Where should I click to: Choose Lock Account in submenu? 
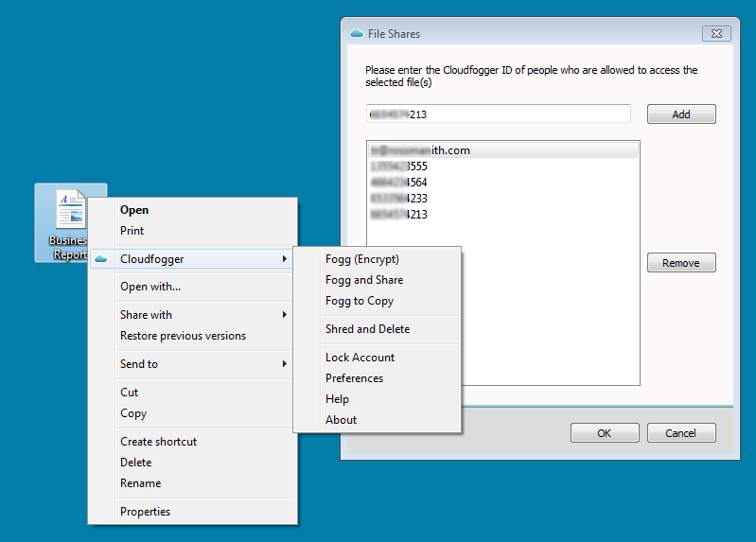tap(377, 358)
